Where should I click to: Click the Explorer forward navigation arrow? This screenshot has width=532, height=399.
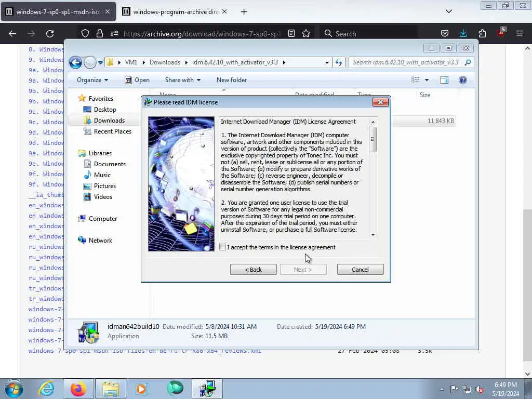coord(90,62)
